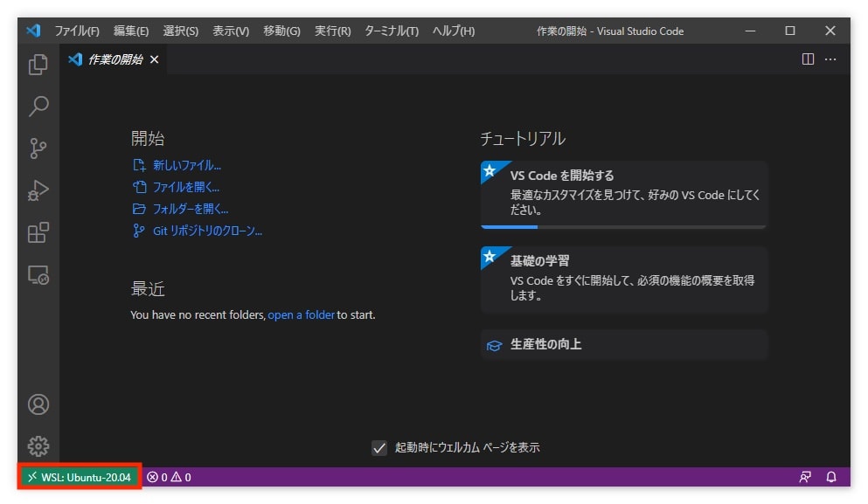This screenshot has height=504, width=868.
Task: Open the Explorer view in activity bar
Action: (38, 65)
